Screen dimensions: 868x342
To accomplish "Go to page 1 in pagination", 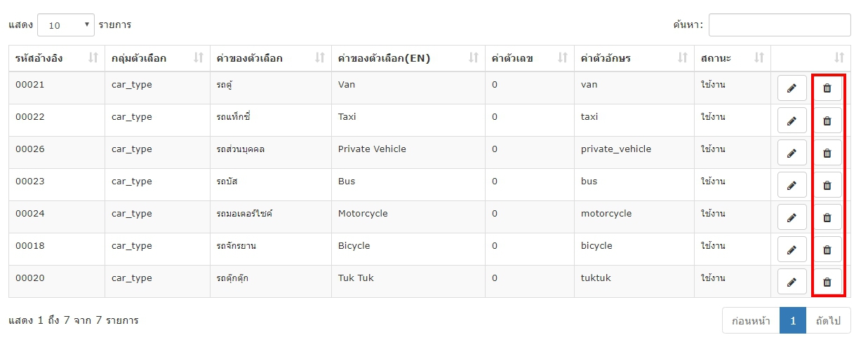I will click(793, 320).
